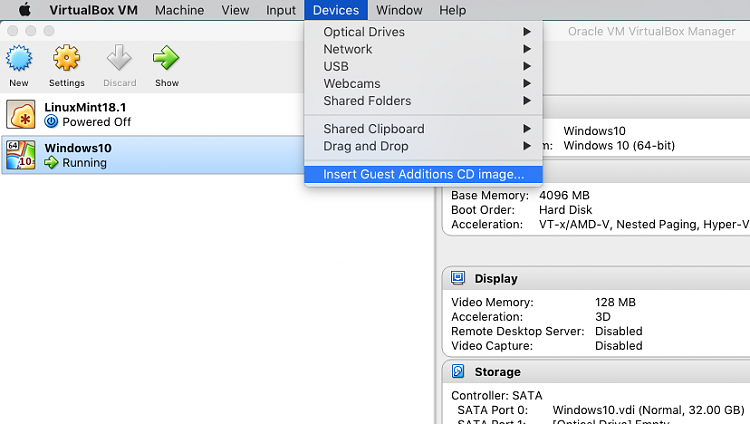Image resolution: width=750 pixels, height=424 pixels.
Task: Select the Windows10 VM icon
Action: click(21, 155)
